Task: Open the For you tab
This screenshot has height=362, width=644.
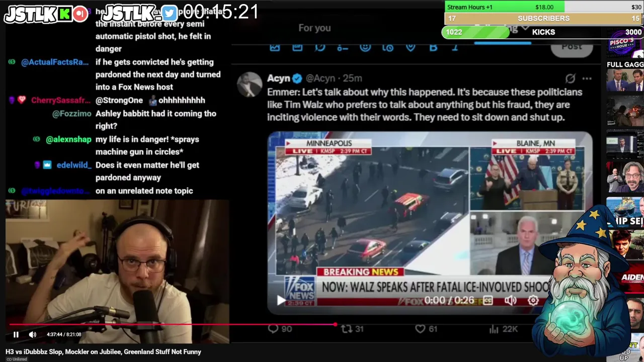Action: click(314, 28)
